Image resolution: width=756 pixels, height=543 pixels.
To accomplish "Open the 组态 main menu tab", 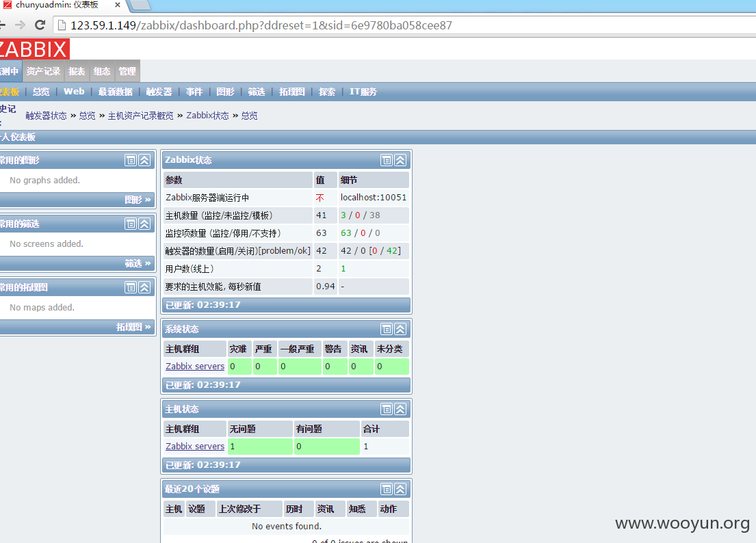I will pyautogui.click(x=102, y=71).
